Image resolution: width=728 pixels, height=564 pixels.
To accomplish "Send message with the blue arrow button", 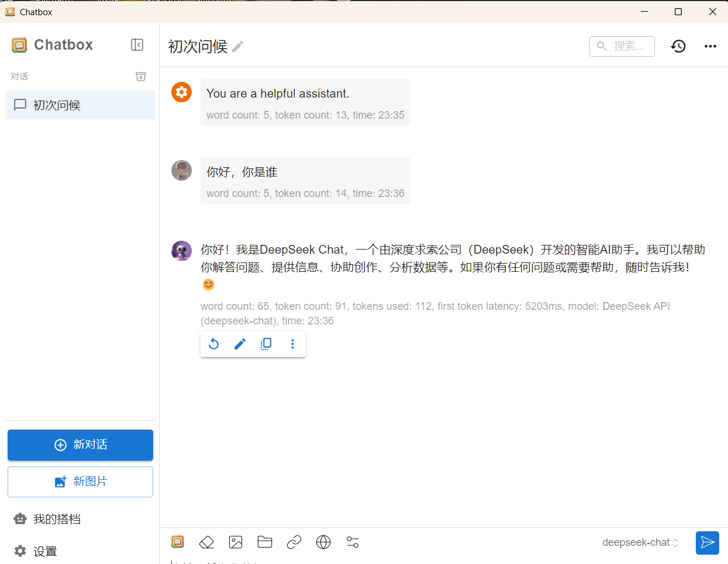I will [x=708, y=542].
